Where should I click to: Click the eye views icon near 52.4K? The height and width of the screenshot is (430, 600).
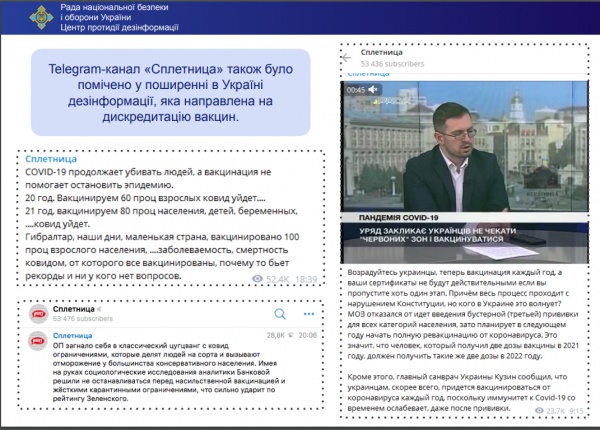pyautogui.click(x=258, y=279)
